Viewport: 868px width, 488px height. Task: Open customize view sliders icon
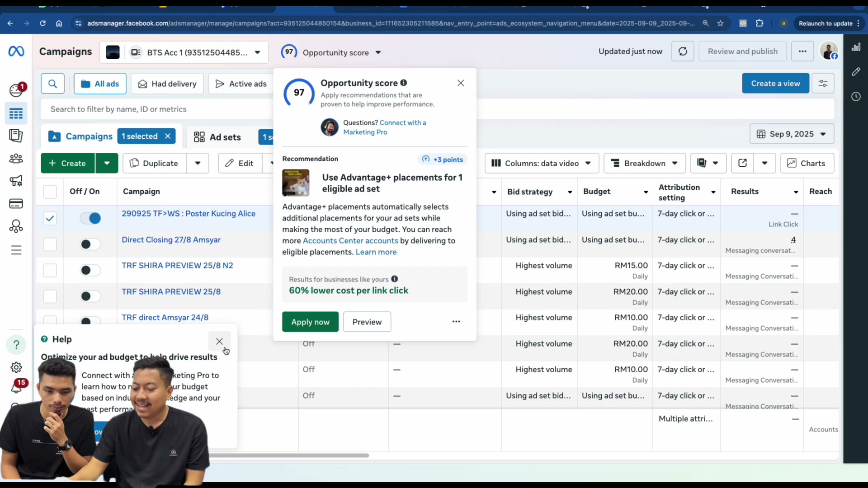point(823,84)
